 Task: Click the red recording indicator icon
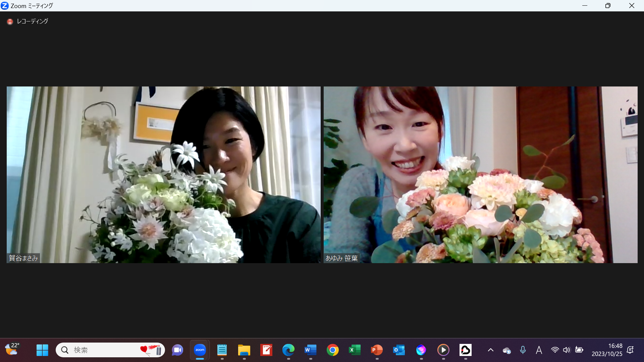[x=10, y=21]
